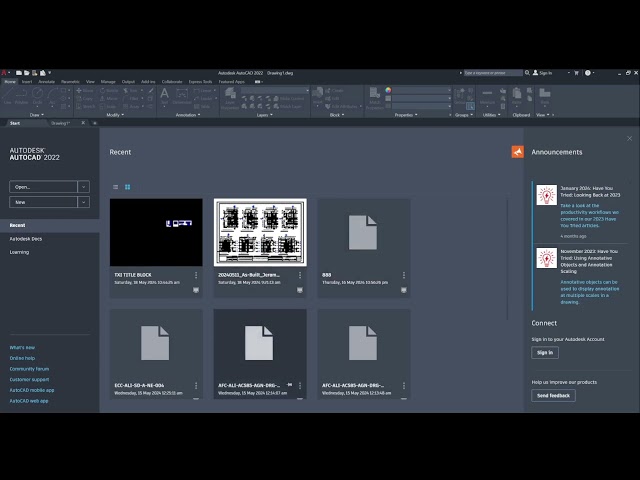Click the object color wheel swatch
The width and height of the screenshot is (640, 480).
[x=388, y=90]
